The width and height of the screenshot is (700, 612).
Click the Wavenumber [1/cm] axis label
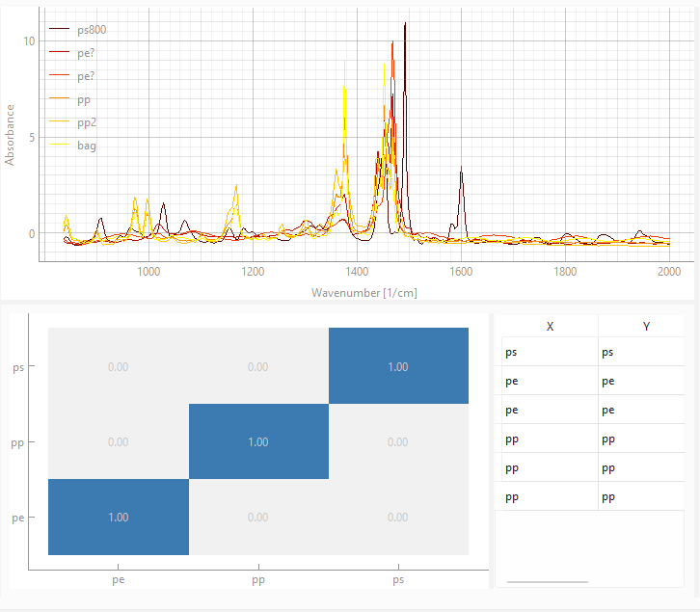tap(364, 291)
